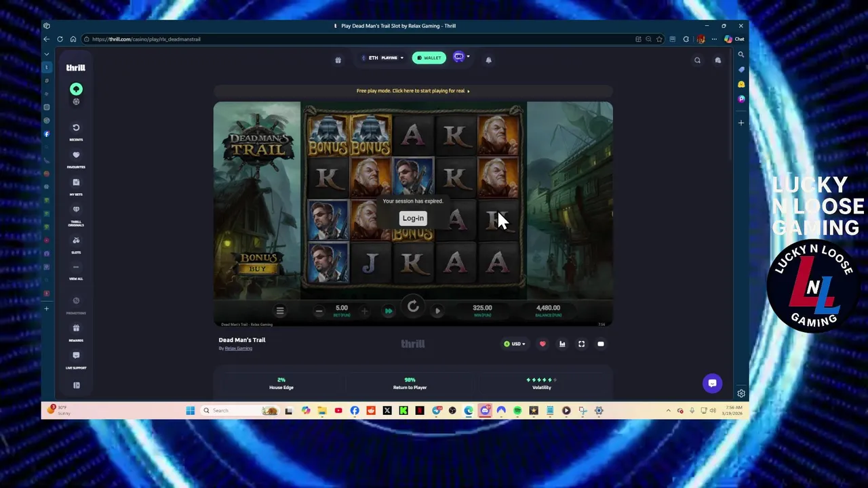Decrease the bet with minus button
868x488 pixels.
click(x=319, y=311)
